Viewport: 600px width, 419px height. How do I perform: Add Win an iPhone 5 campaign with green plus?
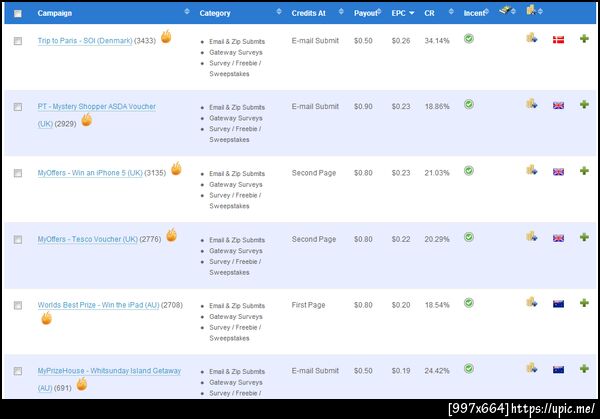pyautogui.click(x=584, y=171)
